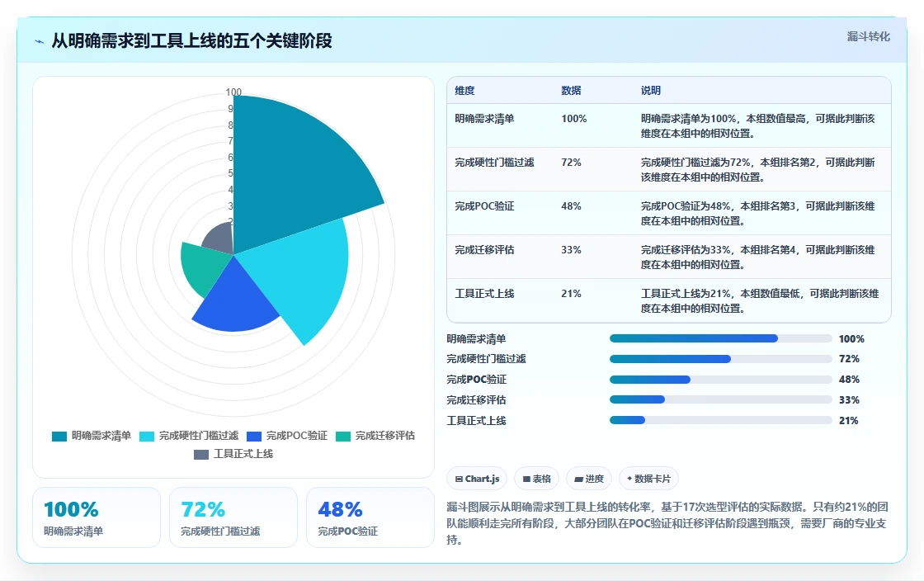This screenshot has height=581, width=924.
Task: Toggle the 完成POC验证 legend color box
Action: click(x=254, y=436)
